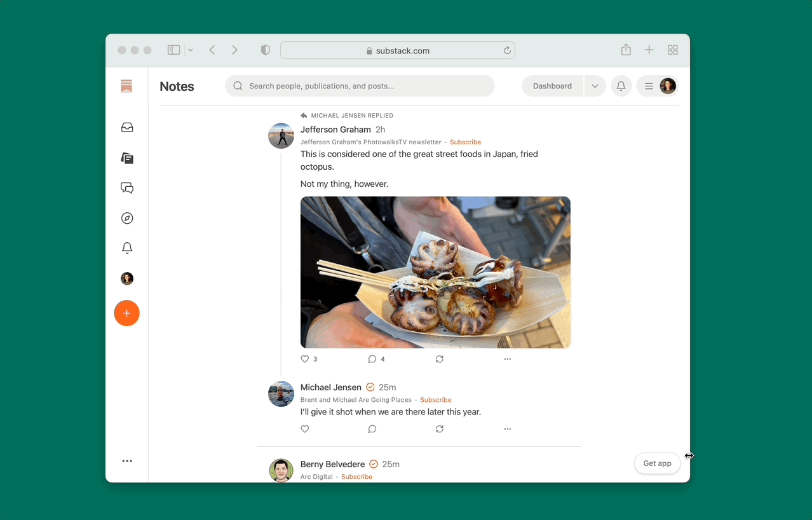Expand sidebar options with the bottom ellipsis

point(126,460)
